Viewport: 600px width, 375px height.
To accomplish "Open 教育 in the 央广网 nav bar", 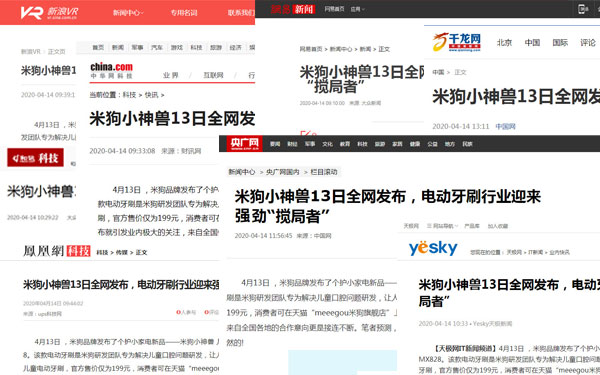I will click(345, 144).
